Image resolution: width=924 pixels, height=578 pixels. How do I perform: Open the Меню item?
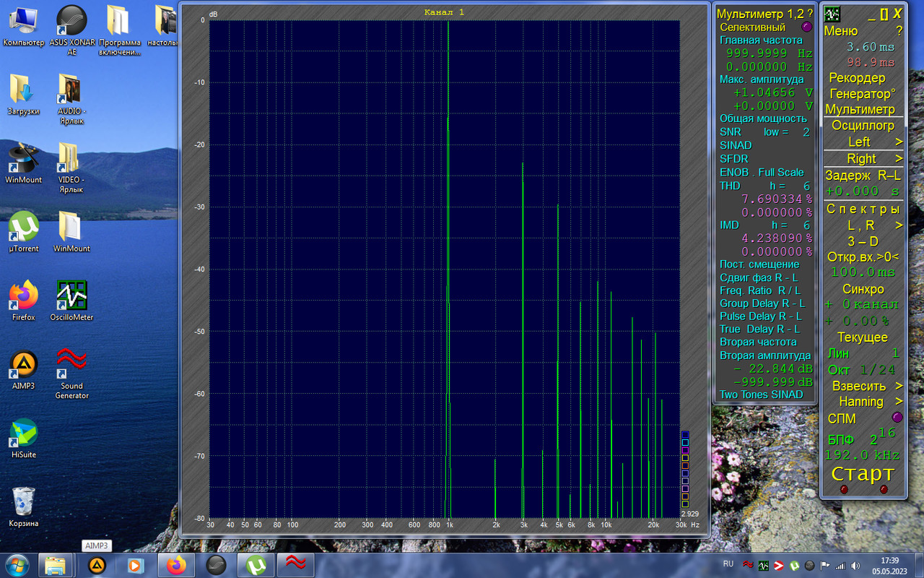[841, 31]
